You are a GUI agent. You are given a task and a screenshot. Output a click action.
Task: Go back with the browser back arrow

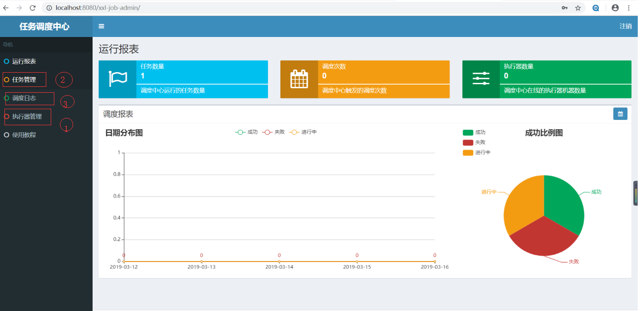(x=6, y=8)
